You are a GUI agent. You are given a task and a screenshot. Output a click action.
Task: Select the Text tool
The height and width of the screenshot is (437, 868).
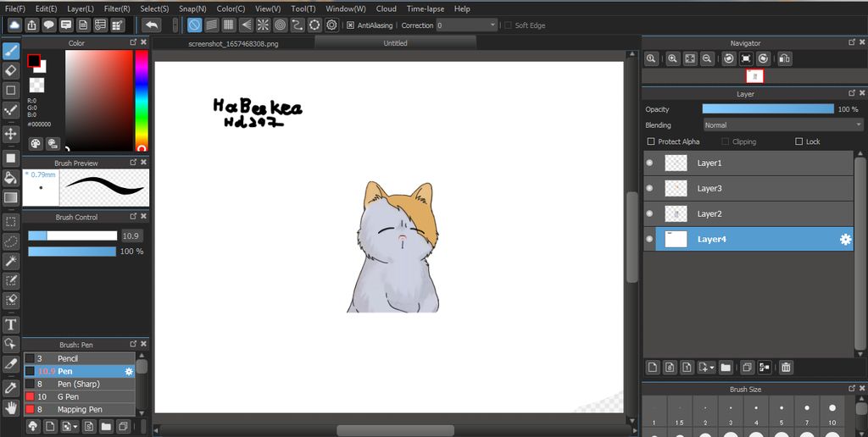(10, 324)
